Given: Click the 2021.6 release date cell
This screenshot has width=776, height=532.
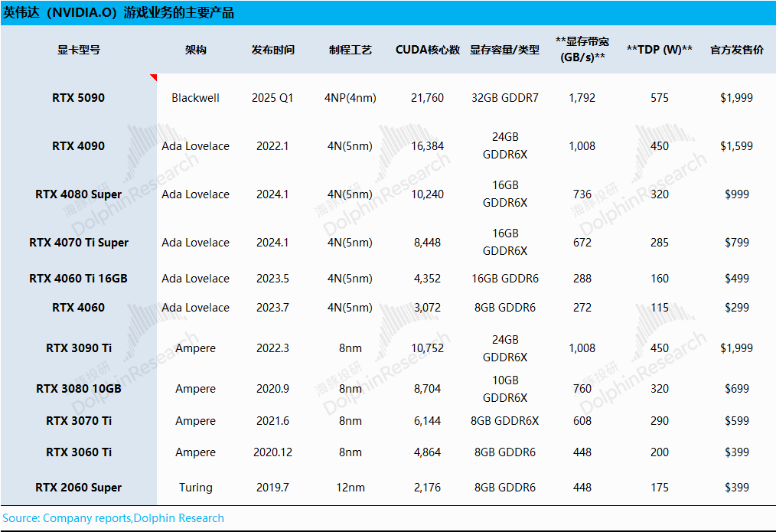Looking at the screenshot, I should (272, 421).
